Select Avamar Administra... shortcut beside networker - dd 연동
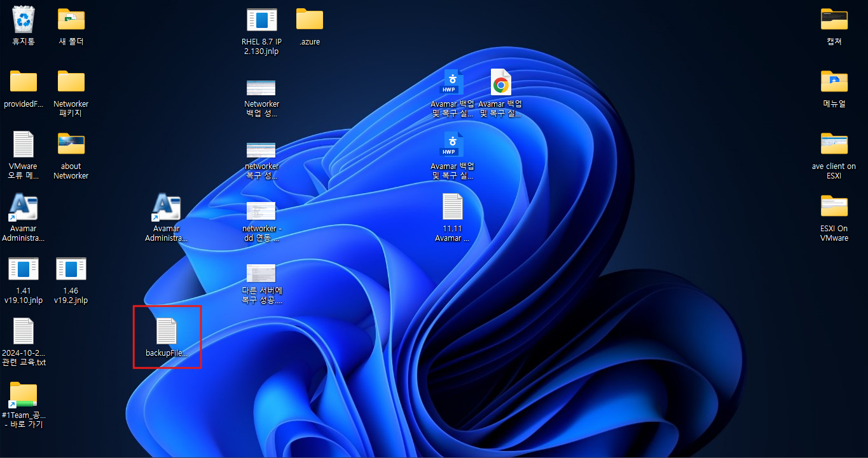 tap(167, 217)
